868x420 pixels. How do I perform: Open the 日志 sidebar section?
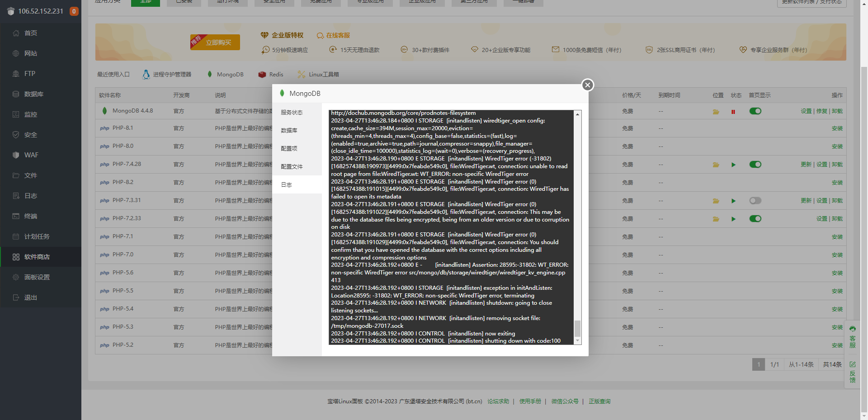coord(31,196)
